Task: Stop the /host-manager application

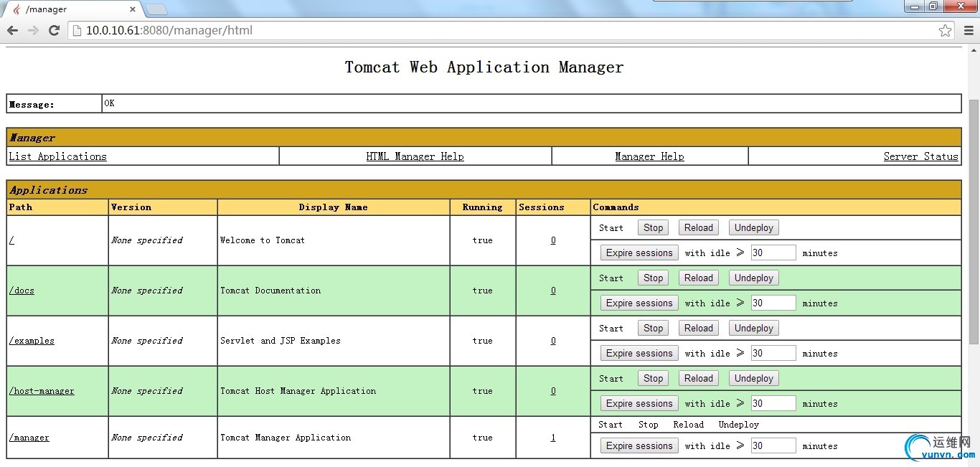Action: 653,378
